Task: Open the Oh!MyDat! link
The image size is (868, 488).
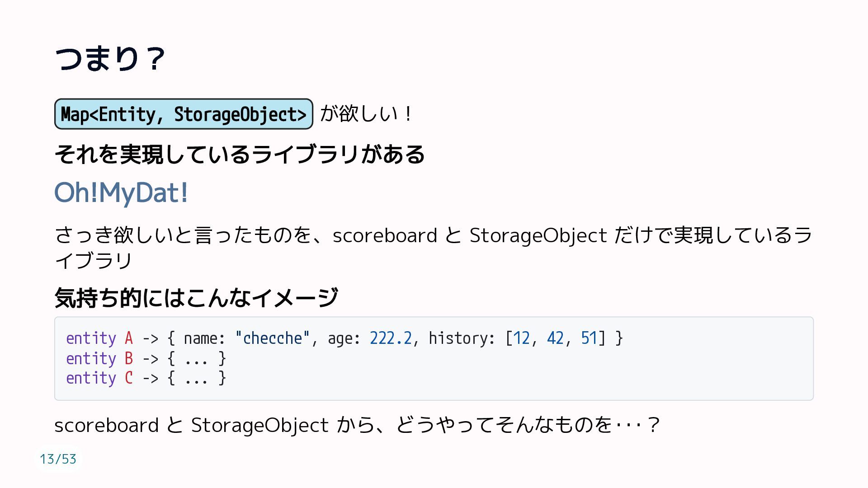Action: pyautogui.click(x=121, y=193)
